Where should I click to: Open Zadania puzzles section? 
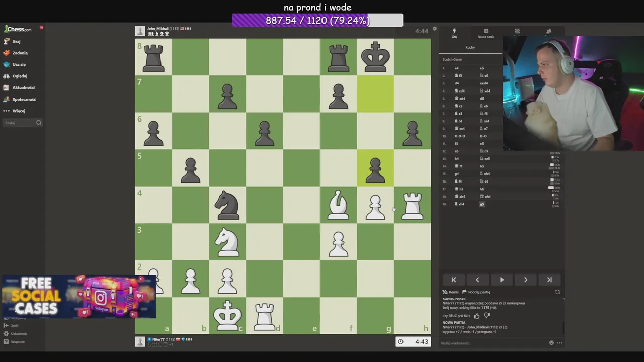(16, 53)
